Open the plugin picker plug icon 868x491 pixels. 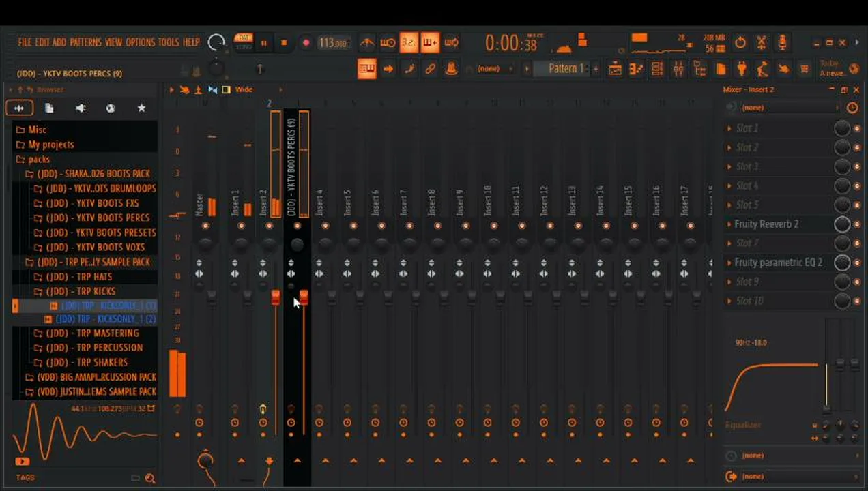point(742,69)
